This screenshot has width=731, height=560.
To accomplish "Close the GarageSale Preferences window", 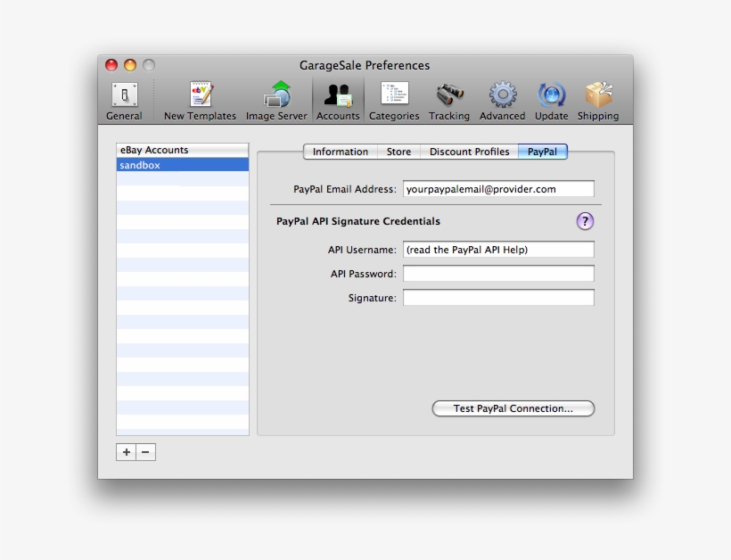I will tap(111, 65).
